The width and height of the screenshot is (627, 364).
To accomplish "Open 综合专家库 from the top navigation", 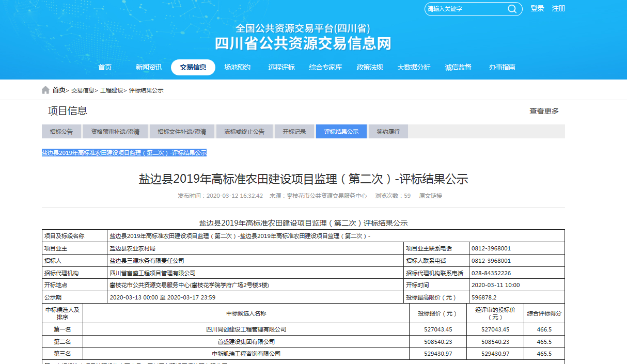I will tap(326, 67).
